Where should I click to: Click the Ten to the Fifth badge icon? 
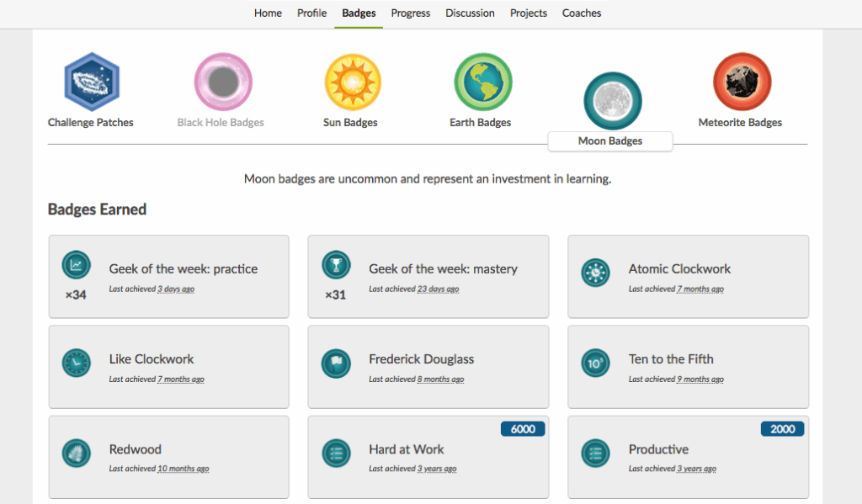coord(596,363)
